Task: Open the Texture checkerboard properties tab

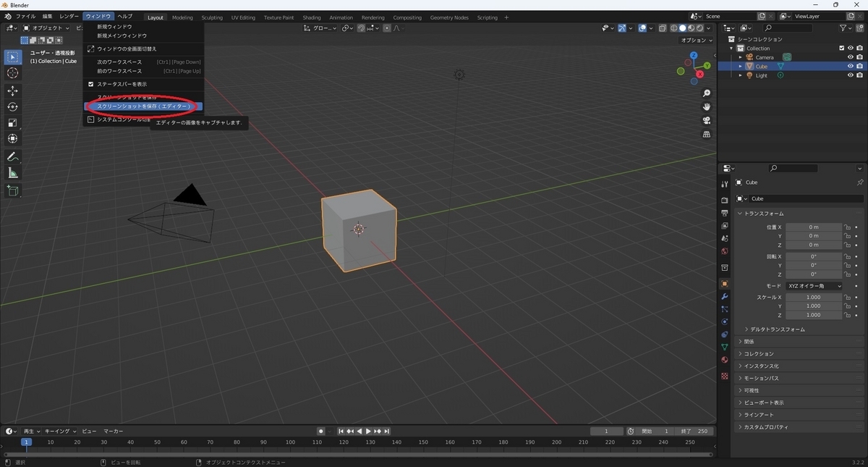Action: (725, 376)
